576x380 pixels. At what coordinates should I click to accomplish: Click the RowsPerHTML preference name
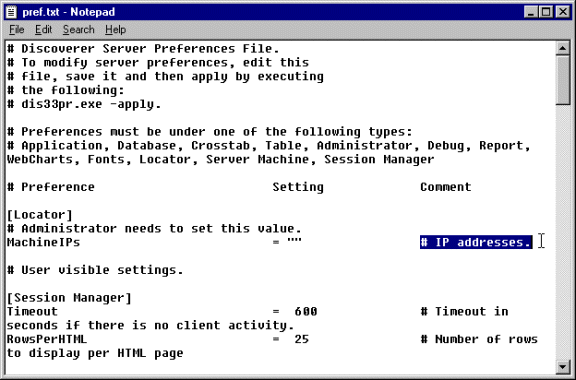(47, 339)
